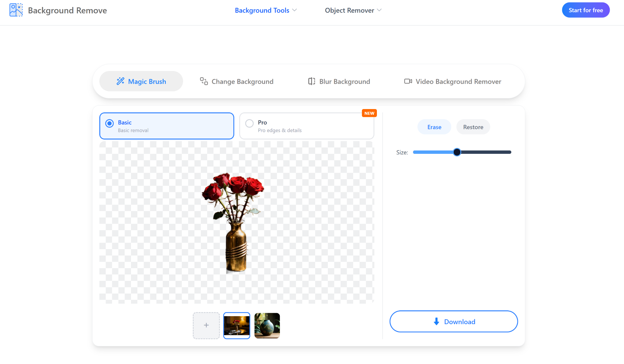
Task: Click the Magic Brush wand icon
Action: (x=120, y=81)
